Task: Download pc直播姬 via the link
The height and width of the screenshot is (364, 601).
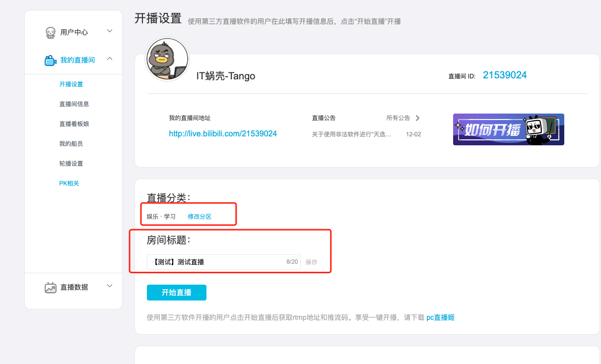Action: (x=440, y=317)
